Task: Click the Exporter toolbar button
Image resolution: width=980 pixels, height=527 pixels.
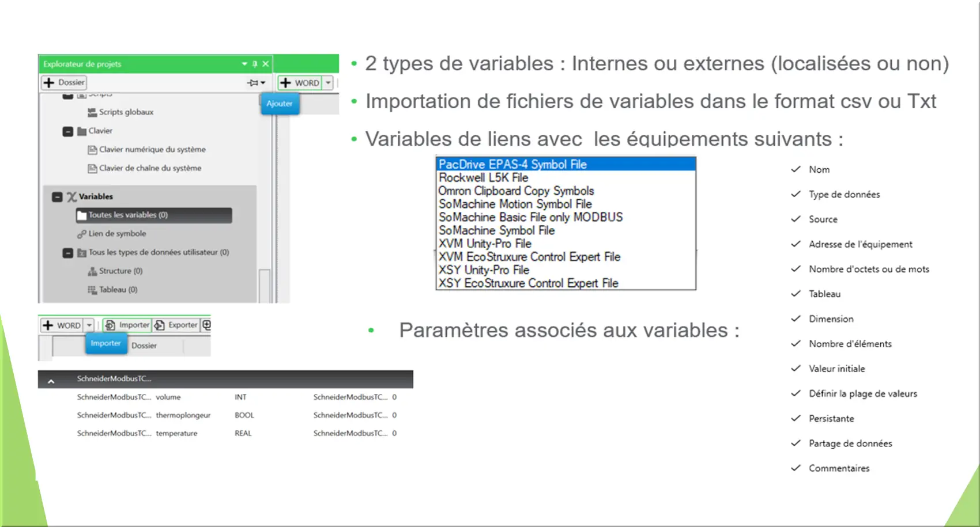Action: click(x=176, y=325)
